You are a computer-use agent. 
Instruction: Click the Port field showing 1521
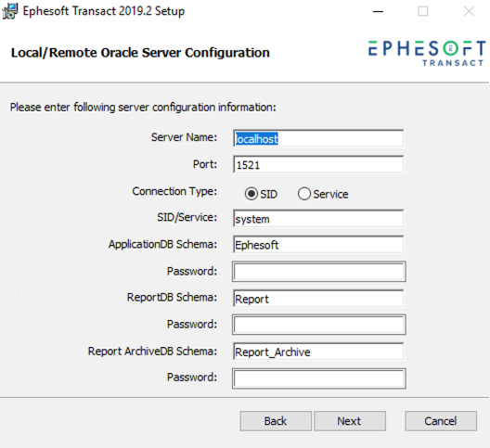coord(318,165)
